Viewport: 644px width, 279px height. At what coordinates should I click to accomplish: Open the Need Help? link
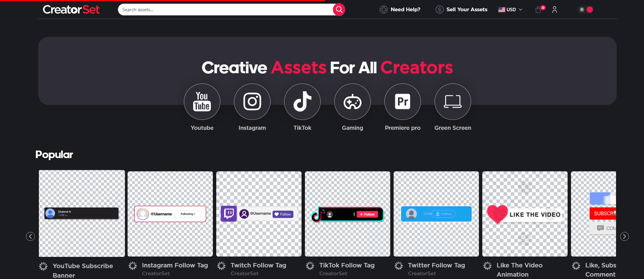[x=405, y=10]
